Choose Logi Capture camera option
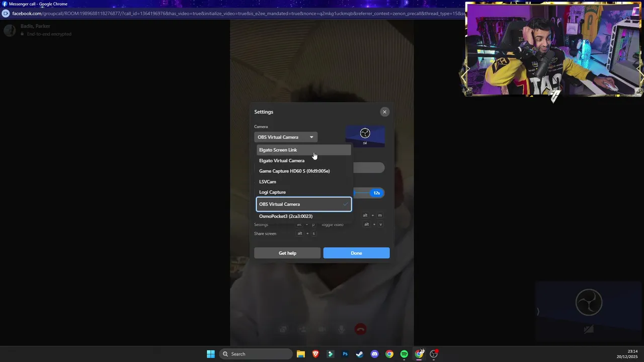 point(303,192)
